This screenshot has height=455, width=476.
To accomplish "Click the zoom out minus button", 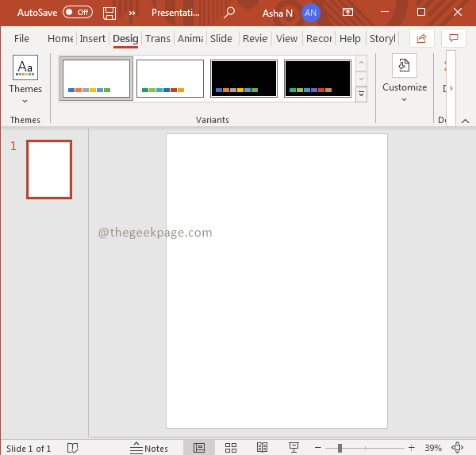I will (318, 448).
